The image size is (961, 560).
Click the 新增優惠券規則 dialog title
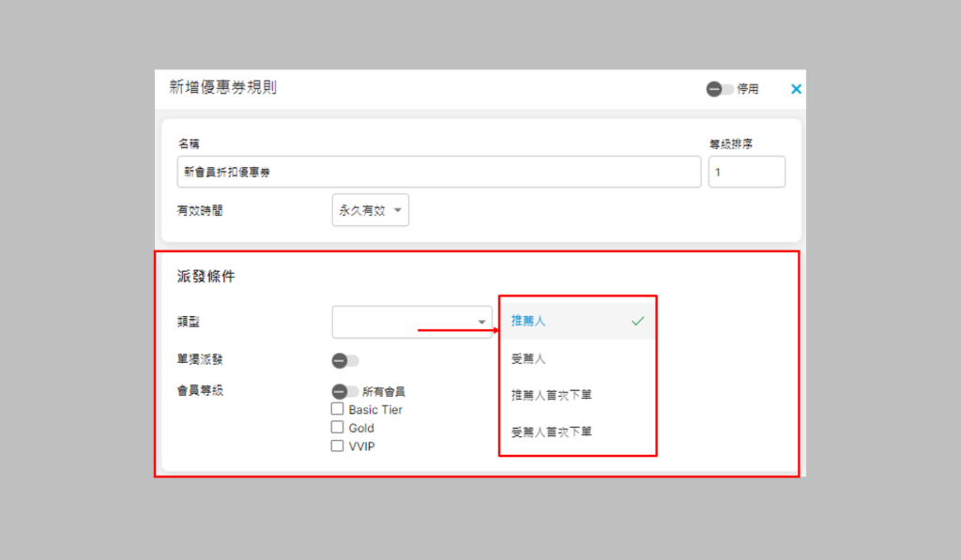pos(222,88)
